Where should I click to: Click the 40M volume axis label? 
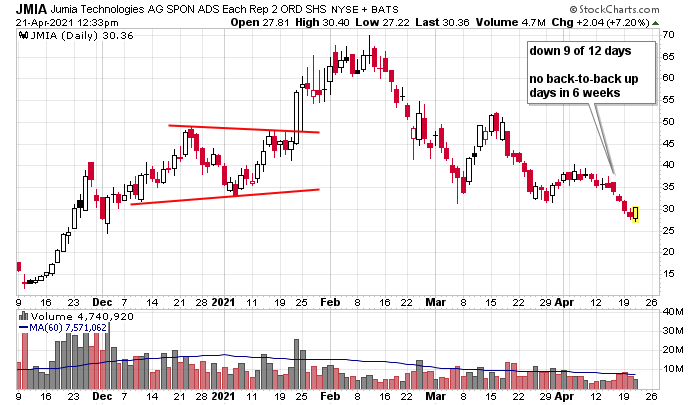[x=673, y=312]
